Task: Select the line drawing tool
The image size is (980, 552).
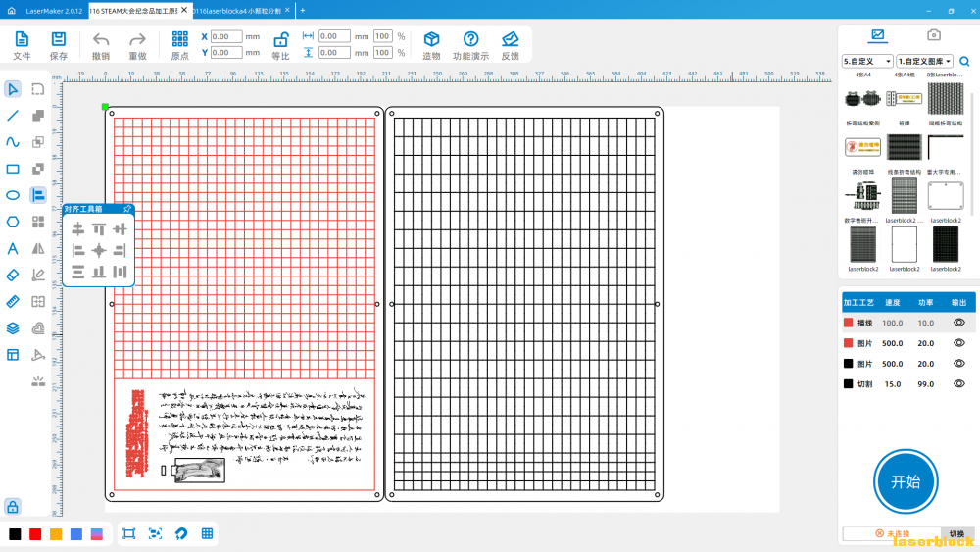Action: pyautogui.click(x=13, y=116)
